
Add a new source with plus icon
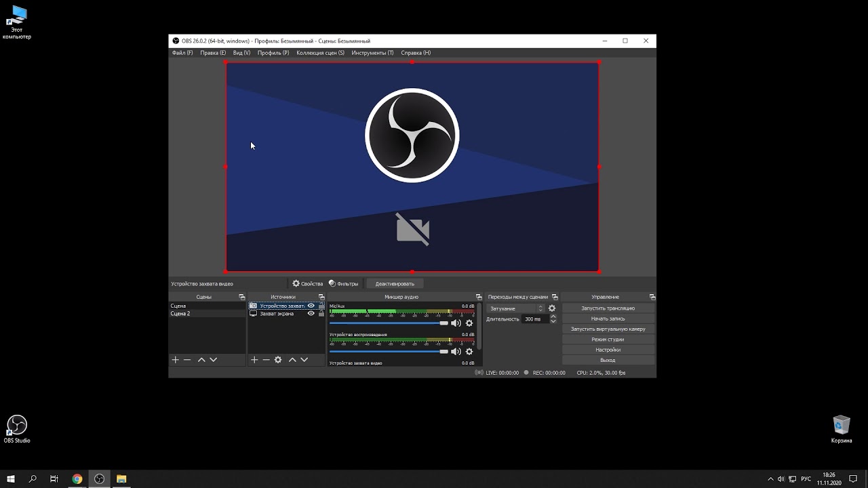coord(254,360)
